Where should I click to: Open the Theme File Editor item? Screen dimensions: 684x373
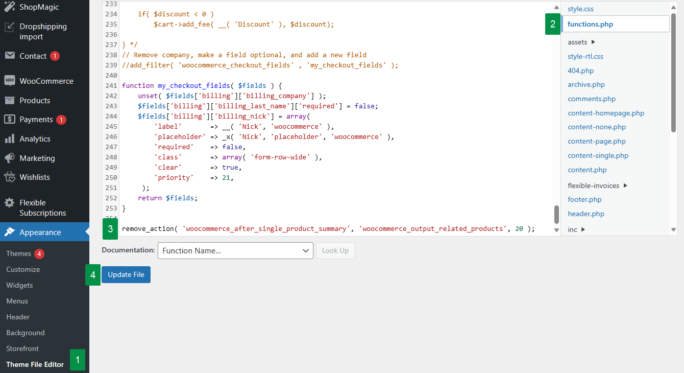[35, 364]
